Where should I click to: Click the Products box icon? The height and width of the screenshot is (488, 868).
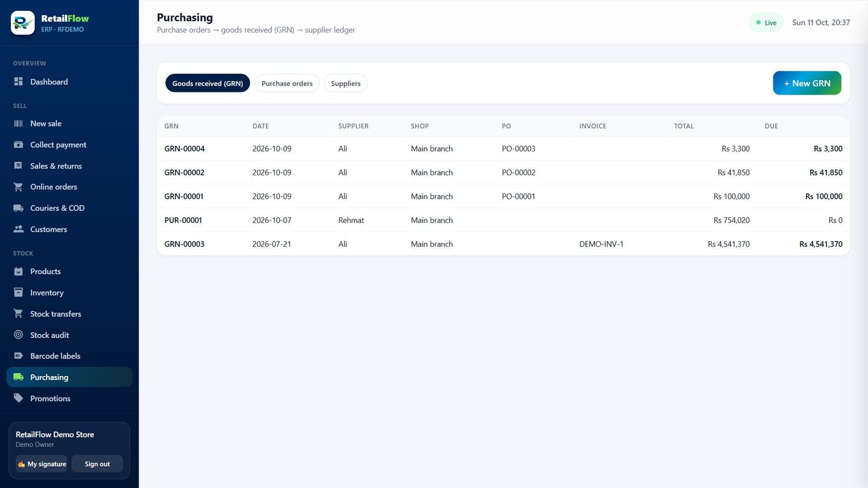pos(19,271)
